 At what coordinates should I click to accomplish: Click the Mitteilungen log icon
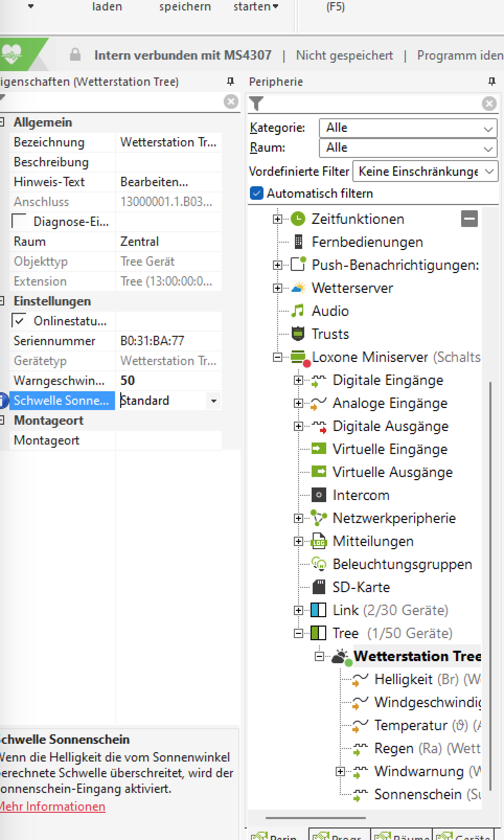pos(319,541)
